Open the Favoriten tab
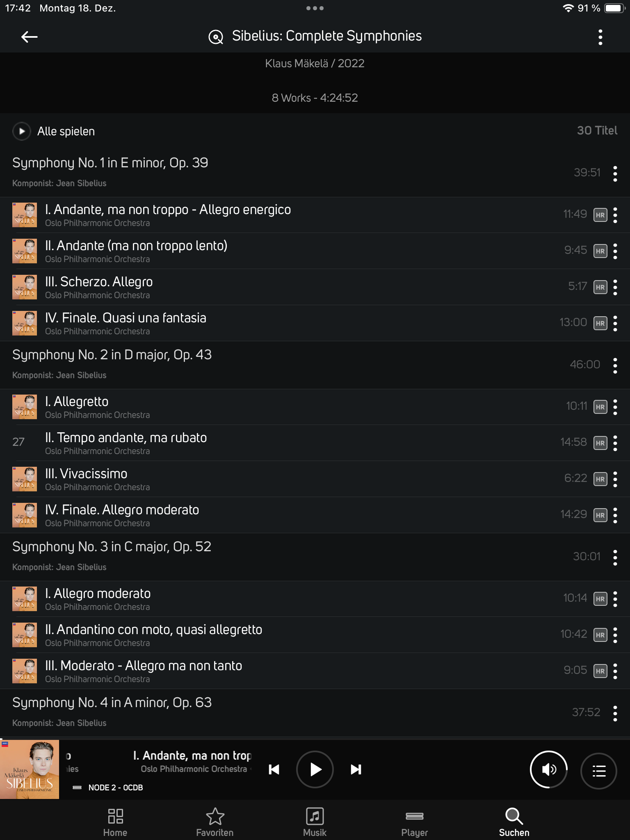The height and width of the screenshot is (840, 630). (x=215, y=822)
